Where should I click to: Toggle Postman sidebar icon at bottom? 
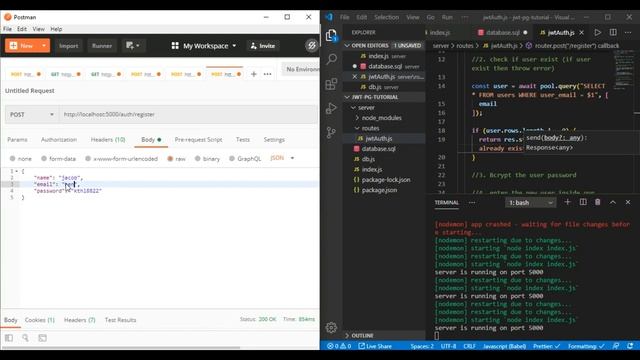point(9,338)
